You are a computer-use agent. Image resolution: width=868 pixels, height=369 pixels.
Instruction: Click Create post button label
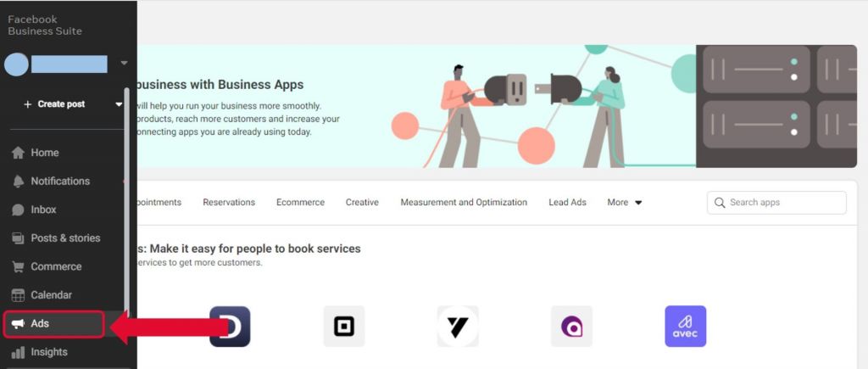point(61,104)
